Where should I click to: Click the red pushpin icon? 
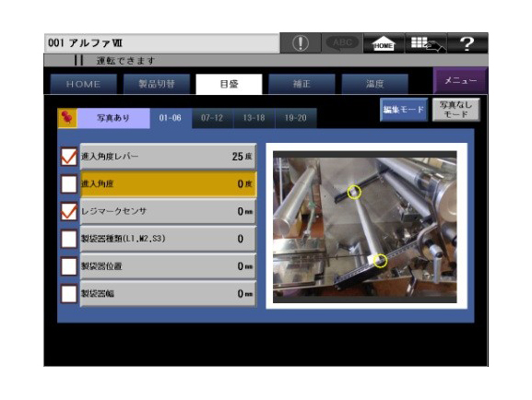pos(67,118)
